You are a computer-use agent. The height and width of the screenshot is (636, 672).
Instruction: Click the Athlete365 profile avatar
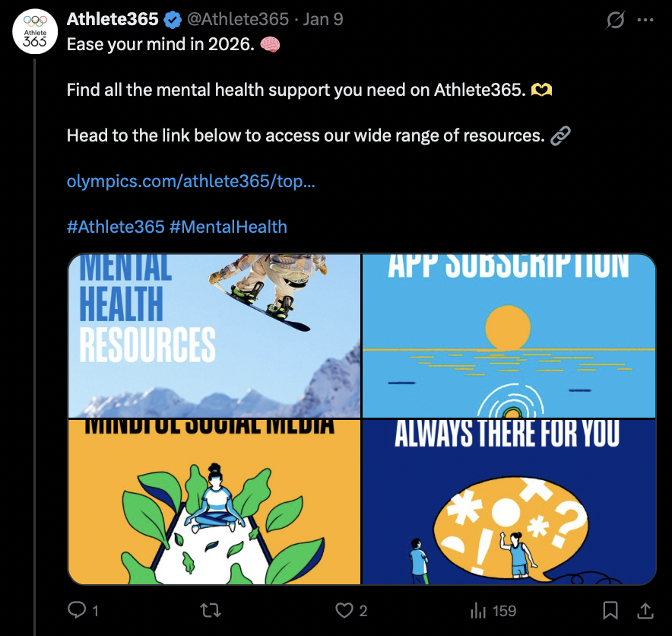[33, 32]
